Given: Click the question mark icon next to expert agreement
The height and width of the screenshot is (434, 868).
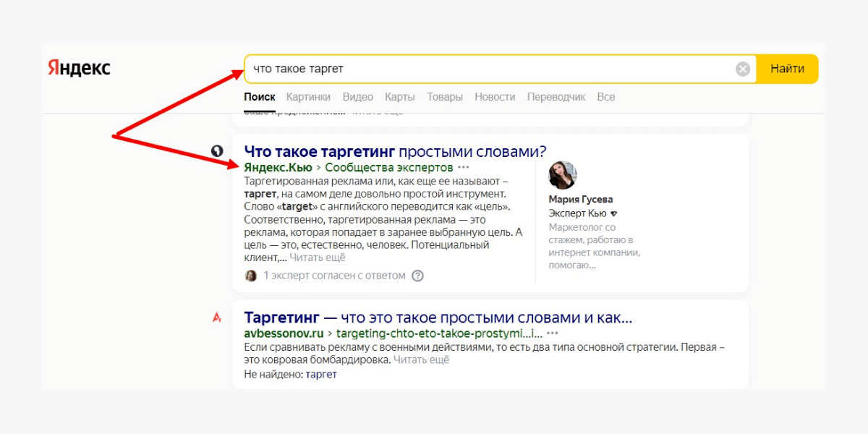Looking at the screenshot, I should [x=417, y=276].
